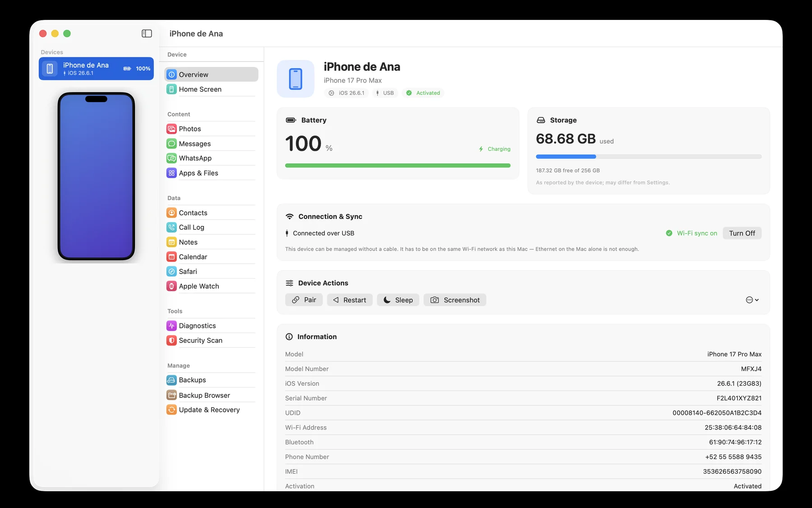812x508 pixels.
Task: Click the Call Log phone icon
Action: [171, 227]
